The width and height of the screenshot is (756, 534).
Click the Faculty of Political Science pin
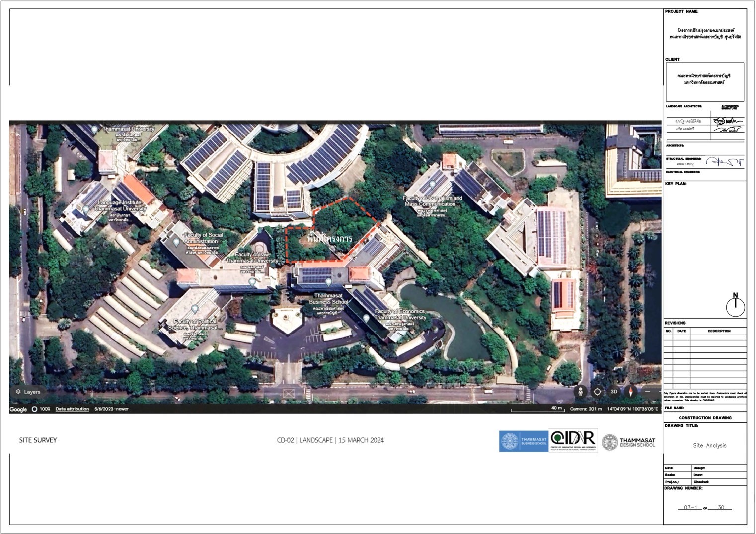[195, 309]
